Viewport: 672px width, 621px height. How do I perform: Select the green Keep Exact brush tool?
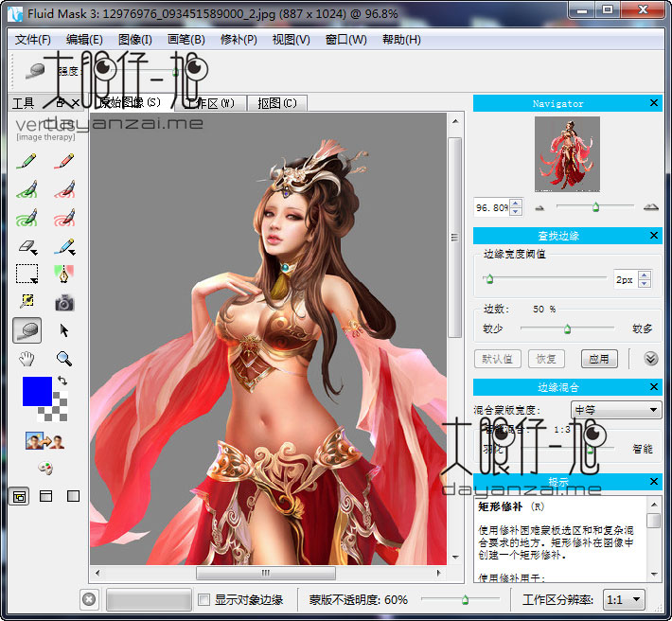[x=27, y=161]
